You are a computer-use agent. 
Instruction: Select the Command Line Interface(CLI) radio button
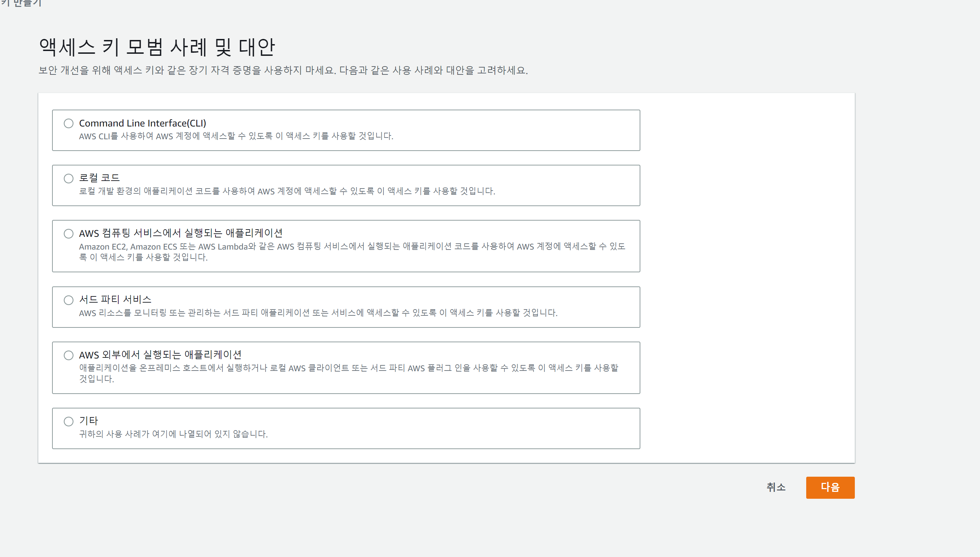(x=69, y=123)
